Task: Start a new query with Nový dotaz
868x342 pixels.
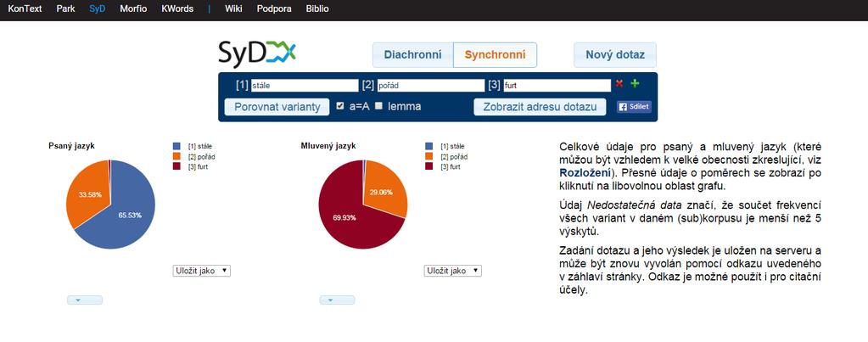Action: [615, 55]
